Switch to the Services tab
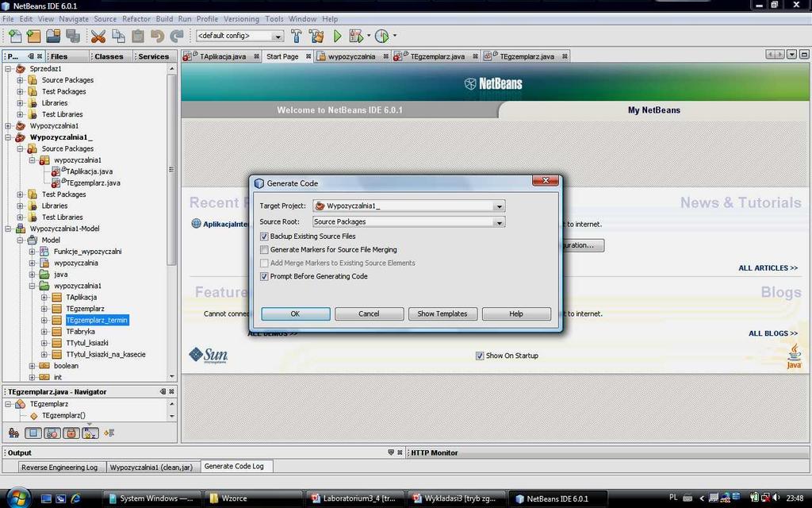The height and width of the screenshot is (508, 812). click(154, 56)
